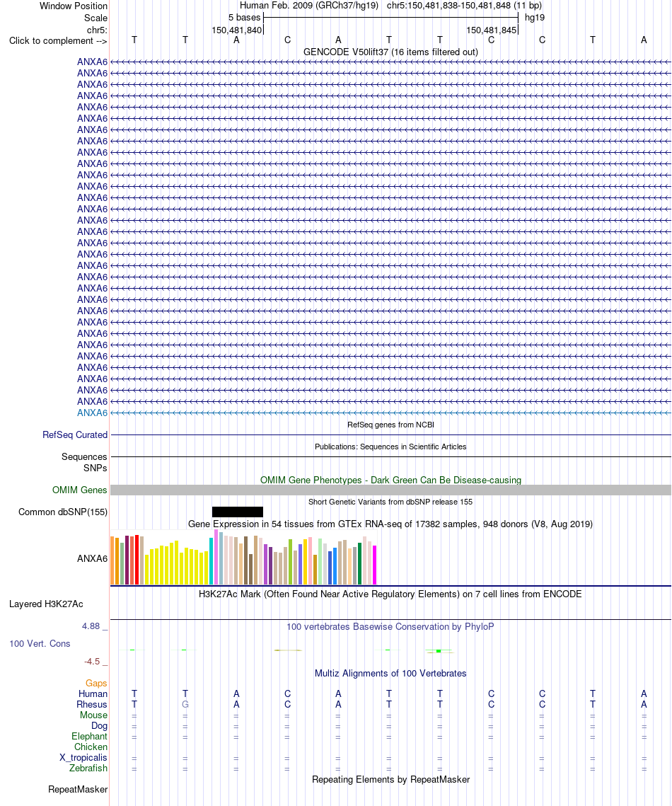Open the GTEx Gene Expression track title

click(390, 524)
